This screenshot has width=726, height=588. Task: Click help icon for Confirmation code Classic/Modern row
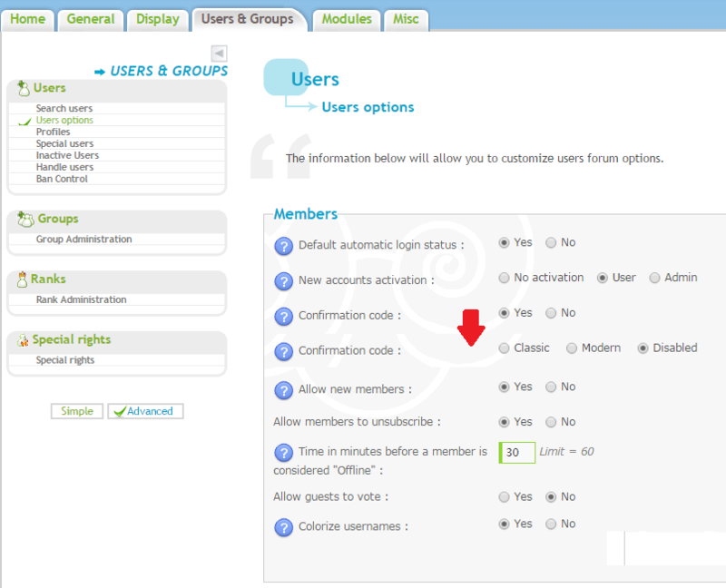coord(283,352)
